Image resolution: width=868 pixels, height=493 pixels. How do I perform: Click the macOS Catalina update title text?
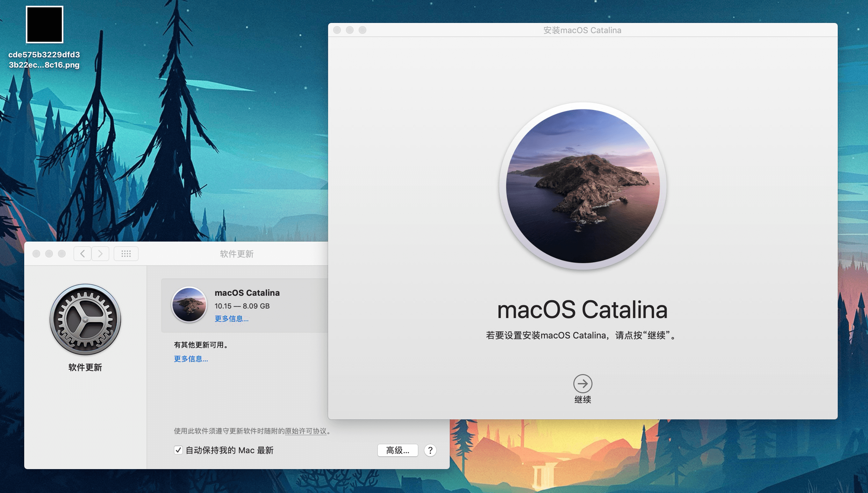[247, 293]
